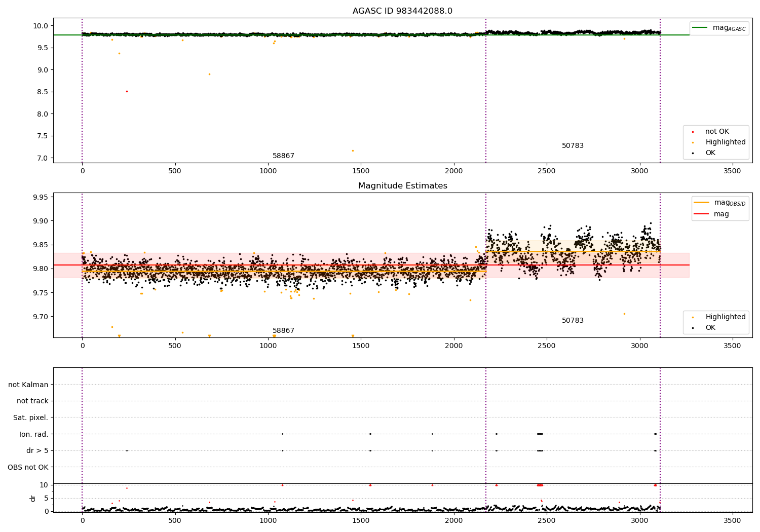Click the 50783 label in Magnitude Estimates plot
760x532 pixels.
coord(573,321)
